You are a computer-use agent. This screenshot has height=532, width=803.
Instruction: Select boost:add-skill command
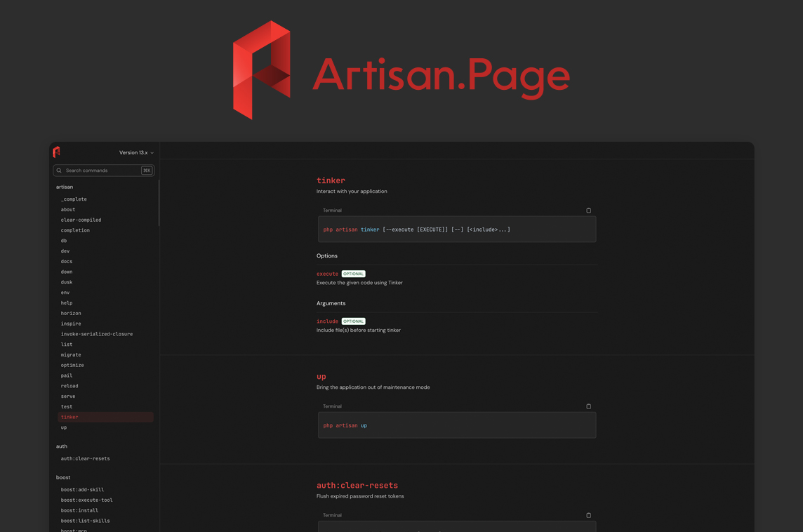coord(82,489)
